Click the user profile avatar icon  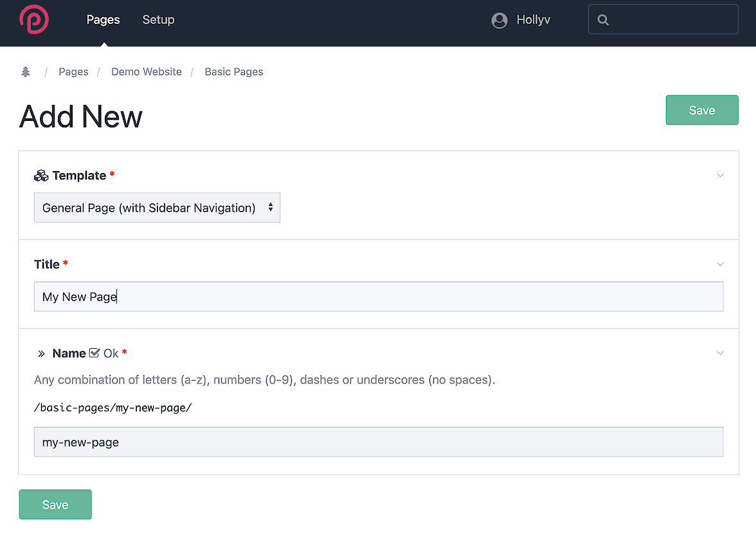click(x=500, y=21)
